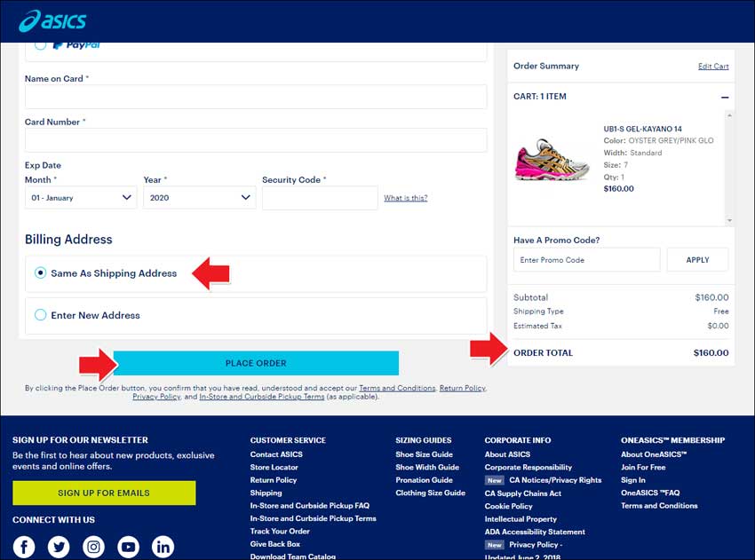Open Shoe Size Guide link
The width and height of the screenshot is (755, 560).
tap(425, 454)
